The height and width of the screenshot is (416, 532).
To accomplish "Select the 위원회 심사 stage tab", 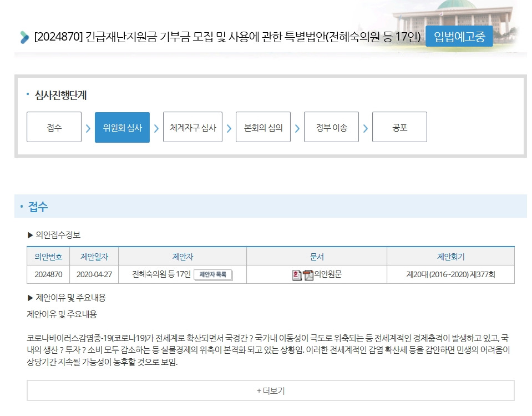I will (x=122, y=127).
